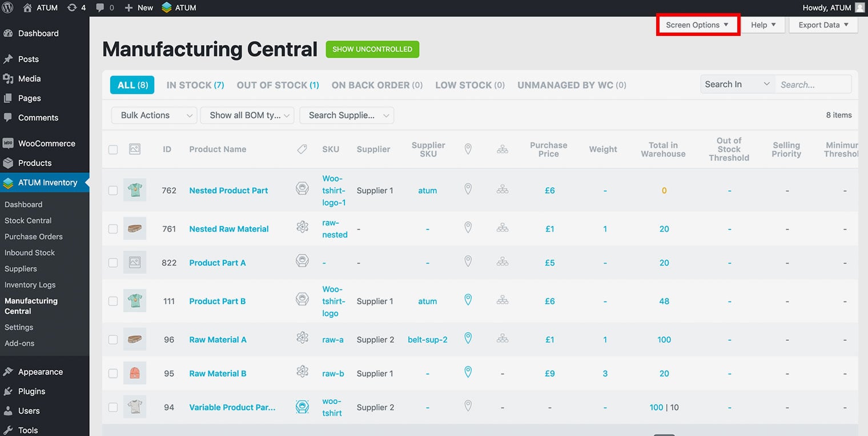Click the WordPress logo in admin bar
The height and width of the screenshot is (436, 868).
[7, 8]
